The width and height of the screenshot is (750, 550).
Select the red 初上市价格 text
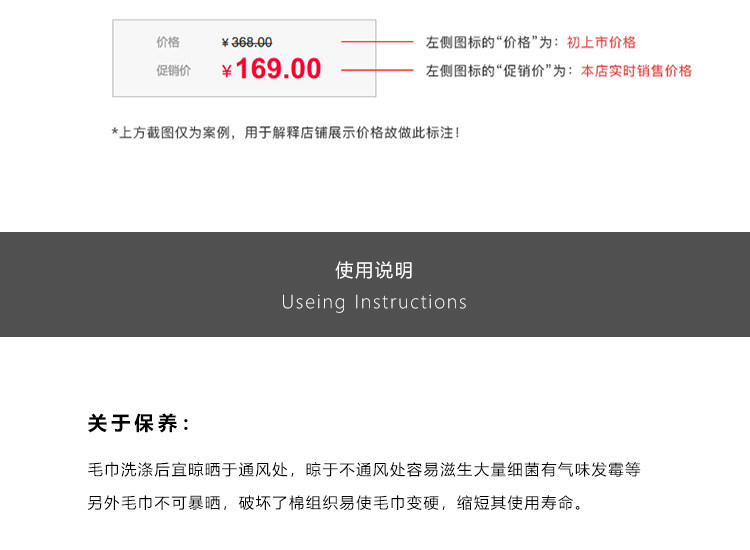pos(602,42)
